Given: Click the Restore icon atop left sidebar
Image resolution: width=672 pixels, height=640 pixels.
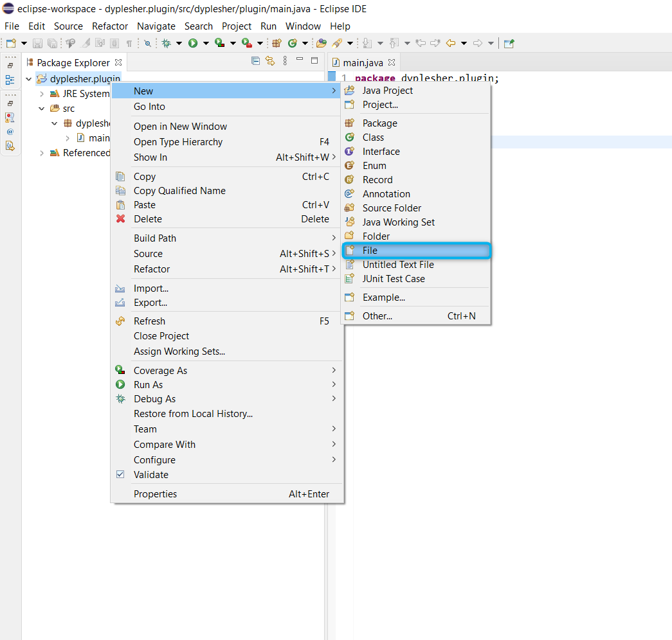Looking at the screenshot, I should pyautogui.click(x=10, y=66).
